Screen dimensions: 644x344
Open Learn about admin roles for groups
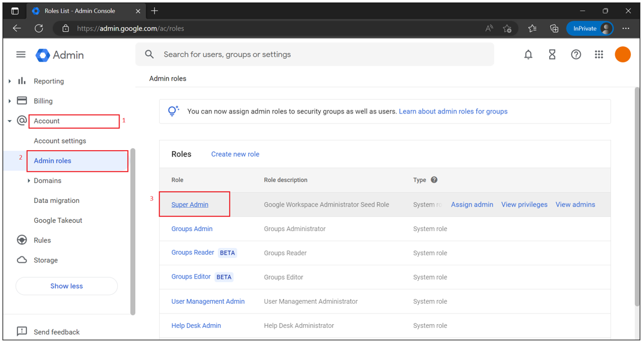(x=453, y=111)
